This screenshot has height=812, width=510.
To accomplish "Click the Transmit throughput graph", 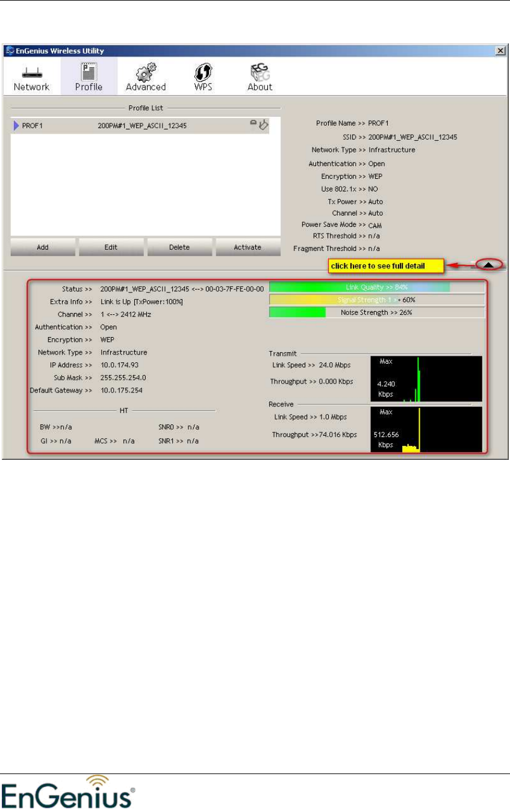I will 426,379.
